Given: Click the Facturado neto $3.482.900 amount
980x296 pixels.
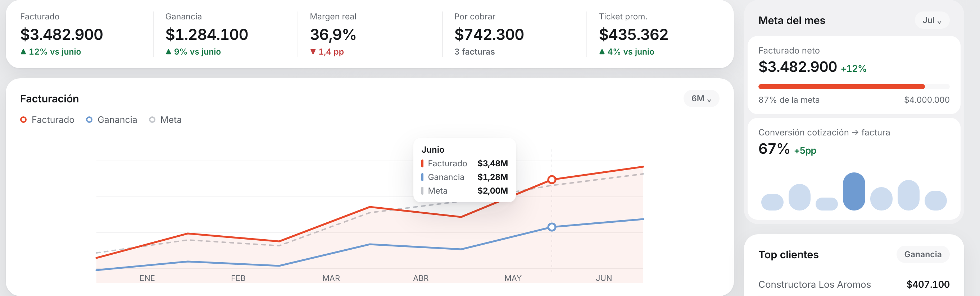Looking at the screenshot, I should click(x=797, y=67).
